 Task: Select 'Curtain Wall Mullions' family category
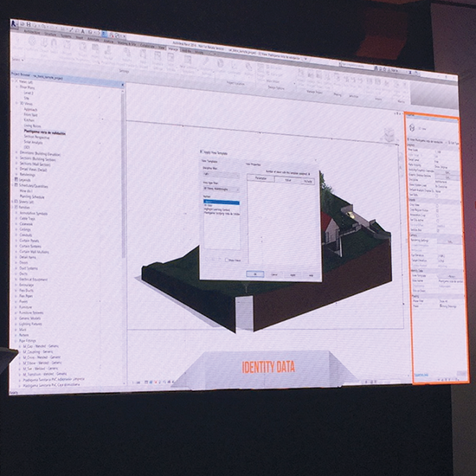(34, 252)
